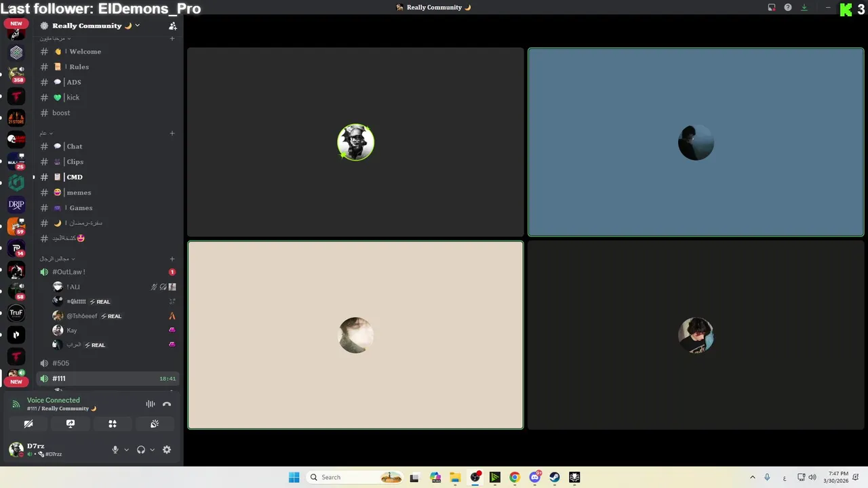This screenshot has height=488, width=868.
Task: Select the #111 voice channel
Action: (107, 379)
